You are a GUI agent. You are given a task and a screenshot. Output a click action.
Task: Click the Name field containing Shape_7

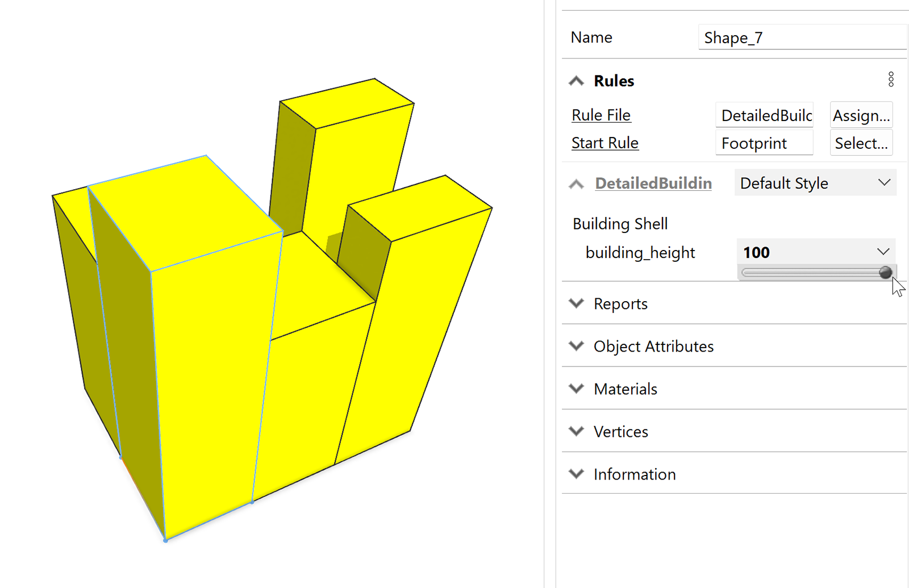(801, 38)
